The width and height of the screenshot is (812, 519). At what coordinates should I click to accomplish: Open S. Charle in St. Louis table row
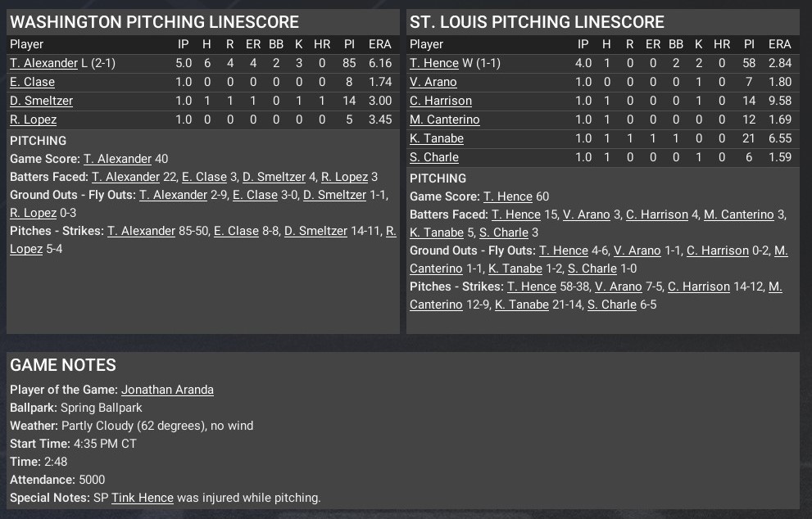coord(434,157)
